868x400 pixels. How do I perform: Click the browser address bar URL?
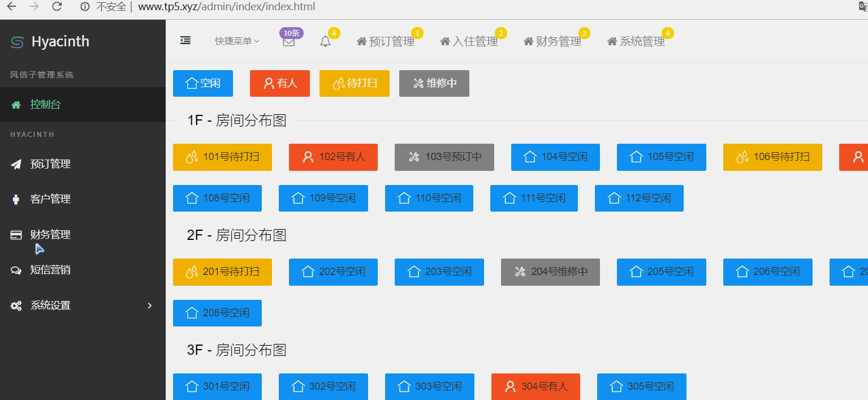pos(226,7)
